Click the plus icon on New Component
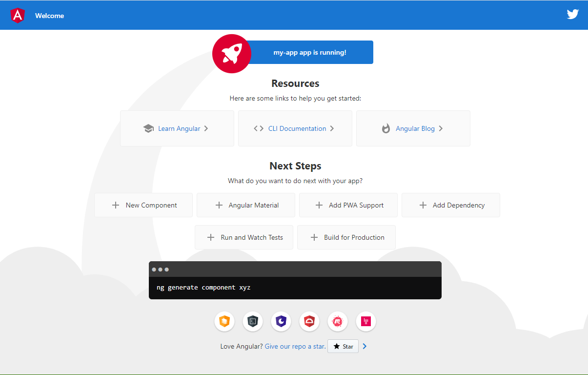Image resolution: width=588 pixels, height=375 pixels. (x=116, y=205)
